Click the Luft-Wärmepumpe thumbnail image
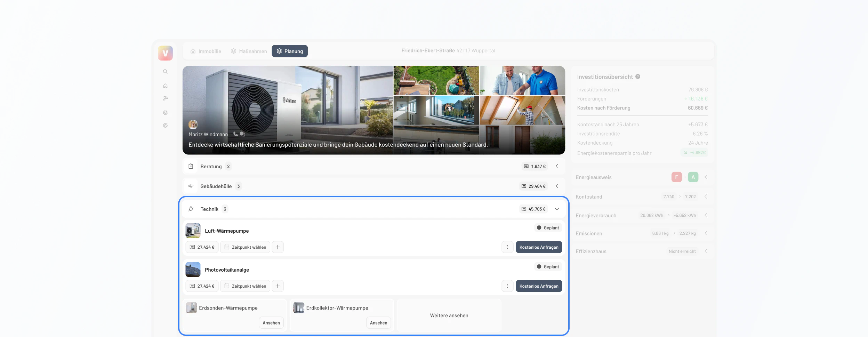Screen dimensions: 868x337 (x=193, y=231)
